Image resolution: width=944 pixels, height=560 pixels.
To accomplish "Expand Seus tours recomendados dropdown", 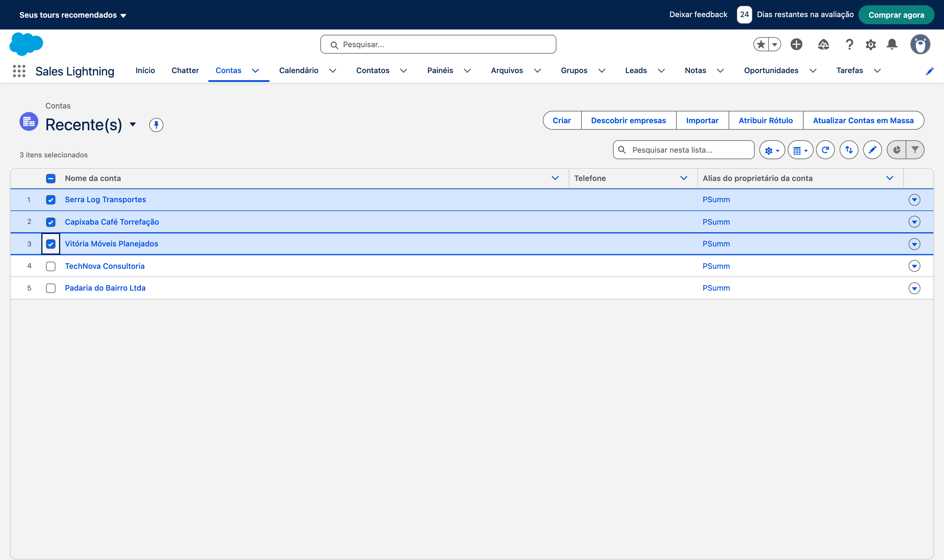I will click(x=73, y=15).
